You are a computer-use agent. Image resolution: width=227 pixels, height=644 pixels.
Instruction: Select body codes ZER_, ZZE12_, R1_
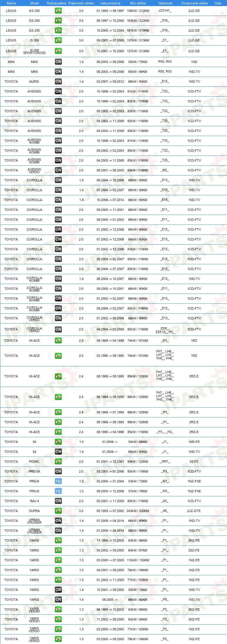point(165,330)
